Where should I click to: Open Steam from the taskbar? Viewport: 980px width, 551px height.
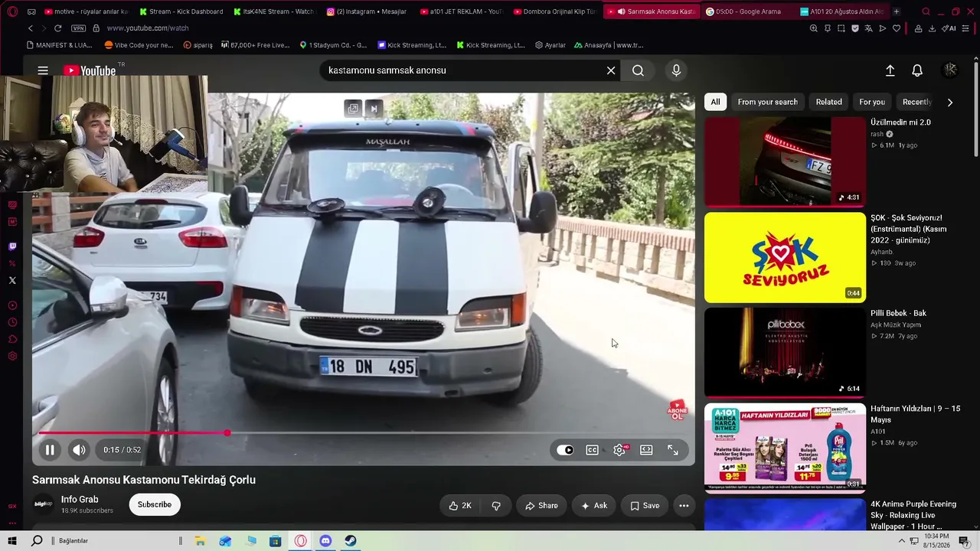click(x=349, y=541)
